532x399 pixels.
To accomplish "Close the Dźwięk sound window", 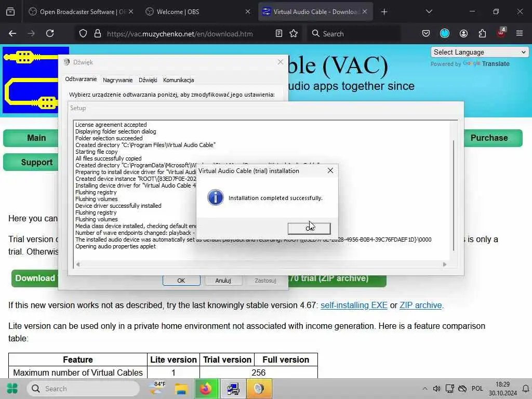I will pyautogui.click(x=280, y=62).
